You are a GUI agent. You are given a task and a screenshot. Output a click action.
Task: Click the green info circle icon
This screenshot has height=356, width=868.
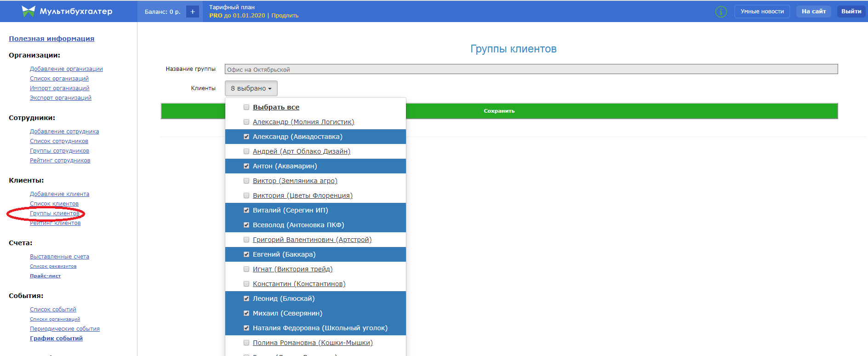click(x=721, y=12)
